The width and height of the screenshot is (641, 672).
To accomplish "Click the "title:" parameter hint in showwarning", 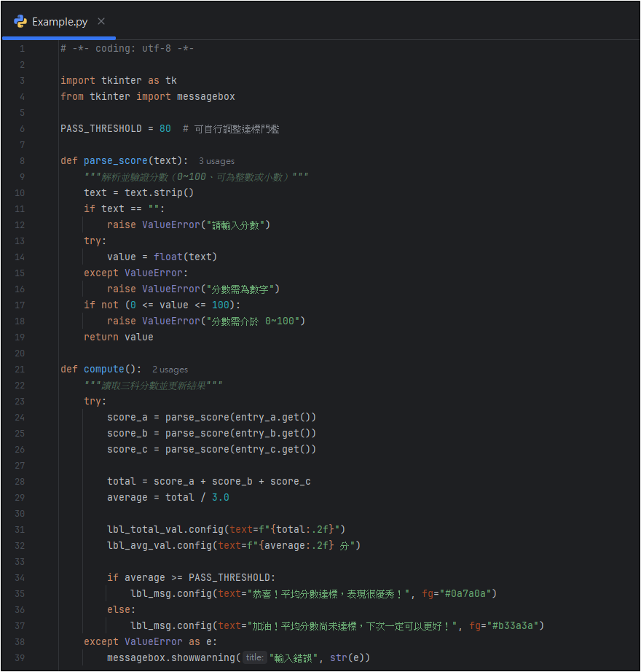I will point(254,658).
